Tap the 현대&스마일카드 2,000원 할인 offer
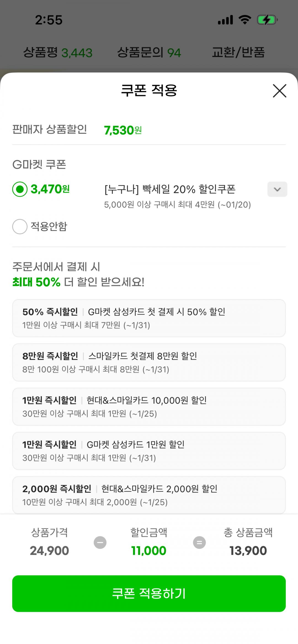Viewport: 298px width, 644px height. click(x=149, y=495)
